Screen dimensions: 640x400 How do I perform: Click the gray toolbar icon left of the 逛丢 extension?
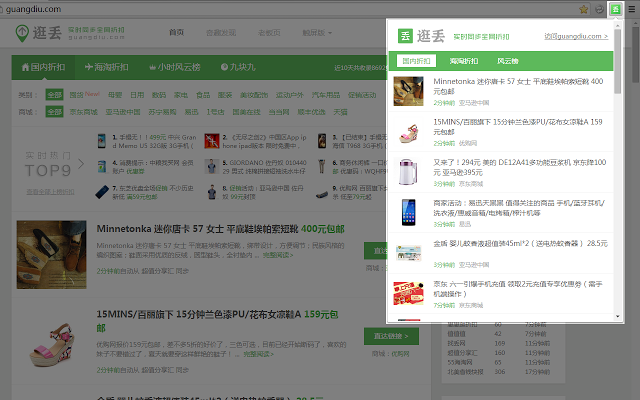(x=599, y=9)
